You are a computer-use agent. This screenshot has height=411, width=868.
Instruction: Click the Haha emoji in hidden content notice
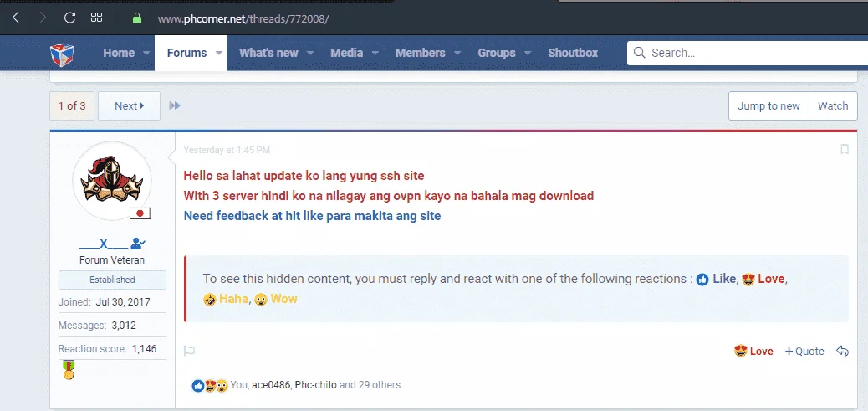coord(209,300)
